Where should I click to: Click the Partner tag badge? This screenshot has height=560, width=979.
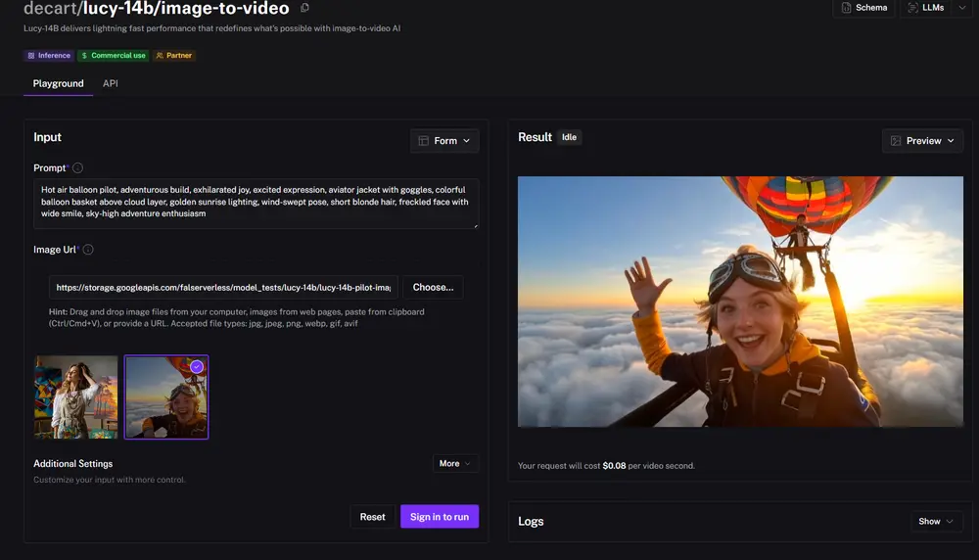click(174, 56)
